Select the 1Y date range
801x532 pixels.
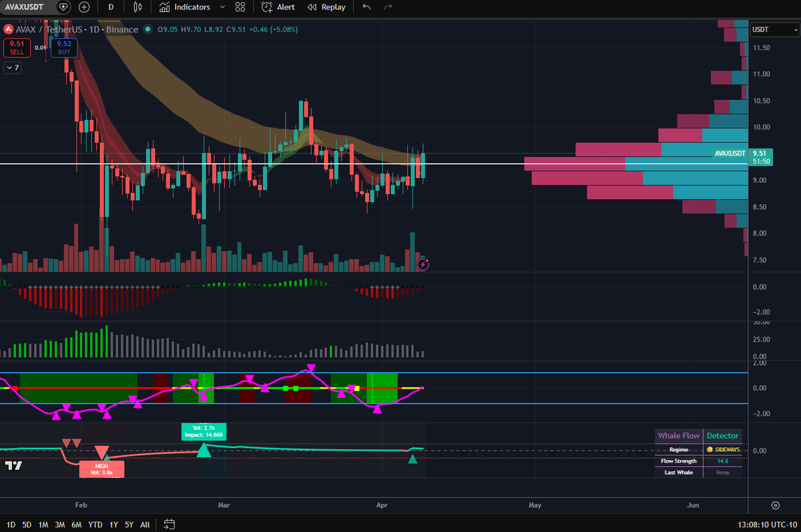point(113,525)
